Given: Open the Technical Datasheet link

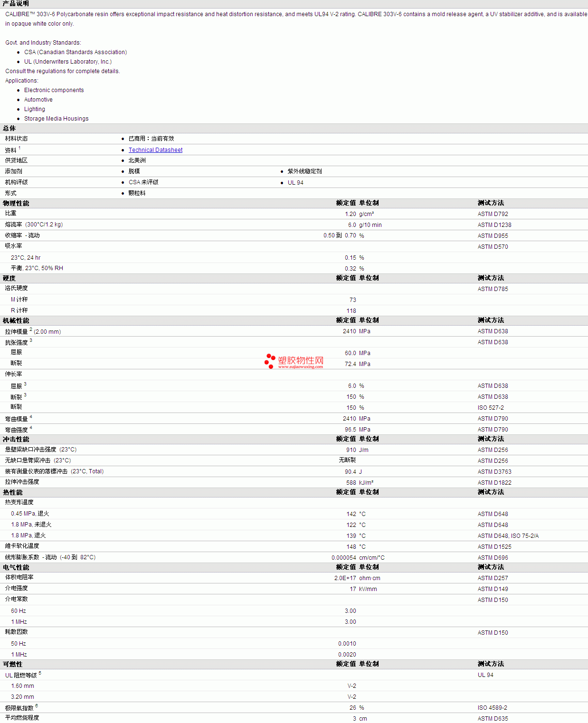Looking at the screenshot, I should pos(155,150).
